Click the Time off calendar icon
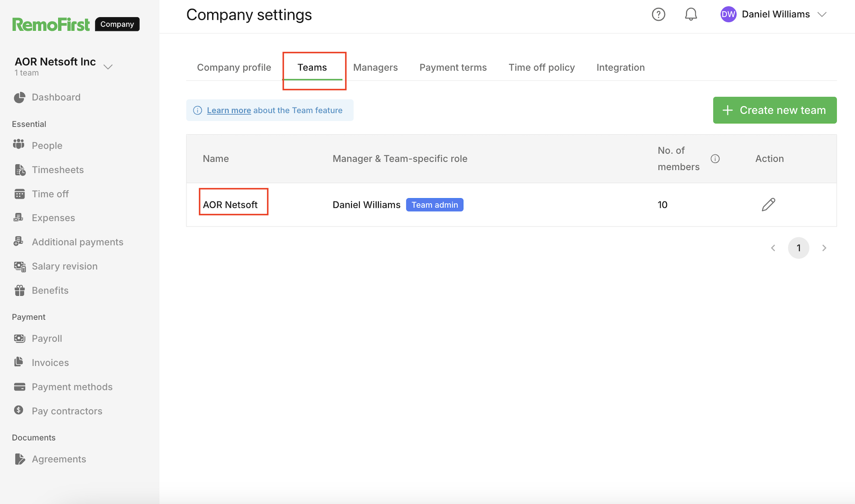This screenshot has height=504, width=855. coord(20,194)
